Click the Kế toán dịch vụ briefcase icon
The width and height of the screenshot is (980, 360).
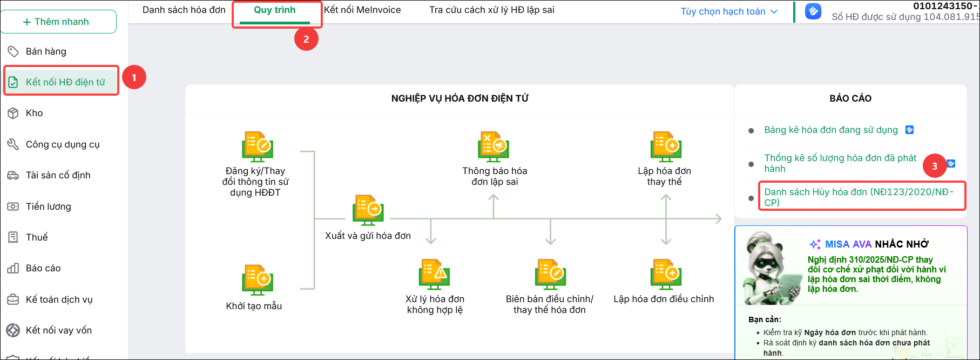[13, 299]
